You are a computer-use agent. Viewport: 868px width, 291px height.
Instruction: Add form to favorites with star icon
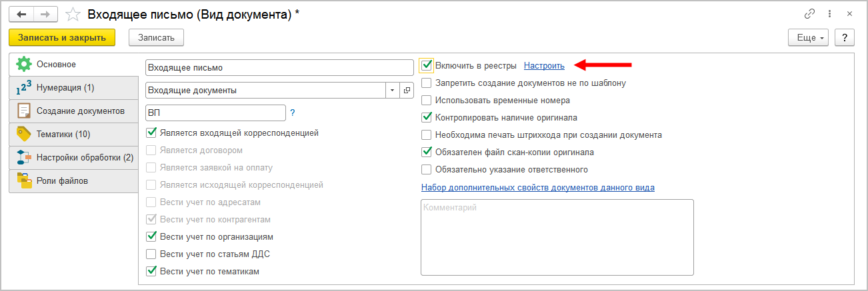(x=73, y=14)
